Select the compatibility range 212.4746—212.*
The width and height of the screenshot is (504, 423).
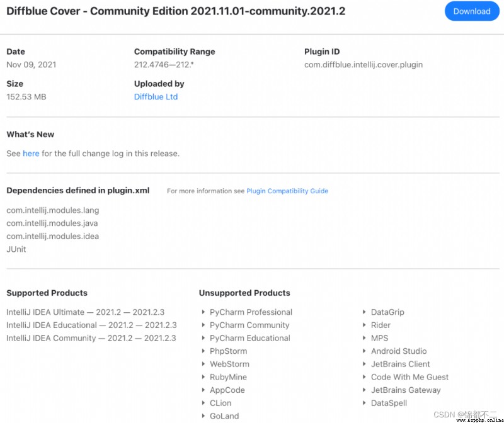pos(164,65)
